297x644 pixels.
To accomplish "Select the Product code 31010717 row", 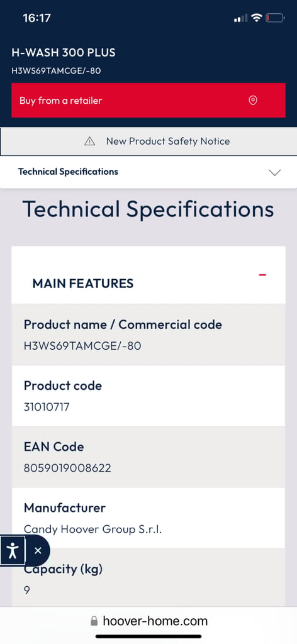I will point(148,396).
